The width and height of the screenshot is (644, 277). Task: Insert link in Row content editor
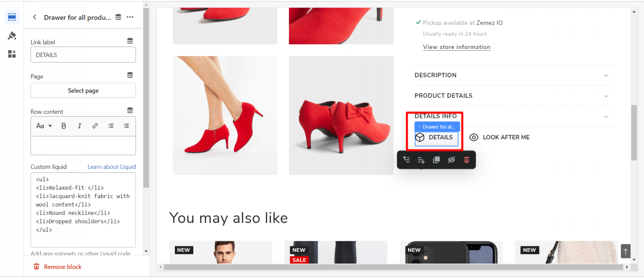95,126
